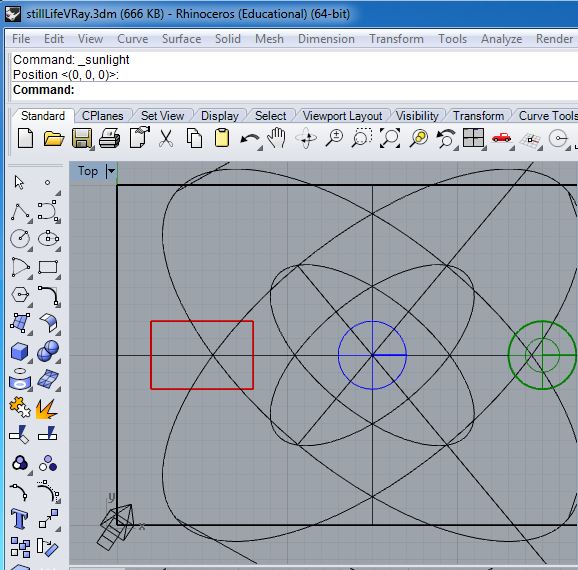The width and height of the screenshot is (578, 570).
Task: Click the Undo arrow icon
Action: [x=249, y=140]
